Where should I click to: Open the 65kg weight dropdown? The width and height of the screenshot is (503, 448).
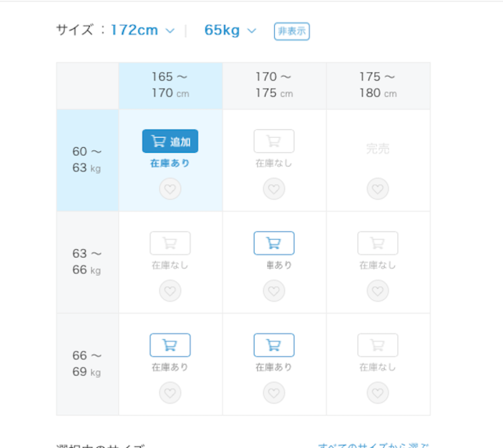point(230,31)
